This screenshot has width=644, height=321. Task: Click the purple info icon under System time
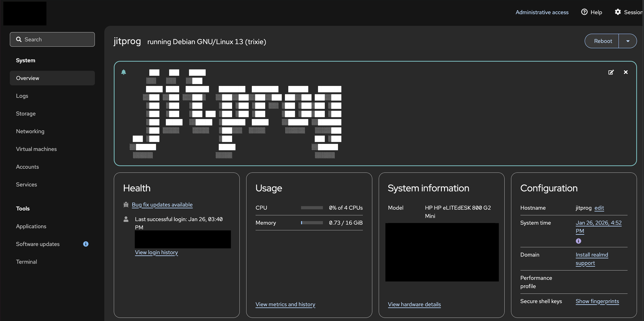[x=578, y=241]
